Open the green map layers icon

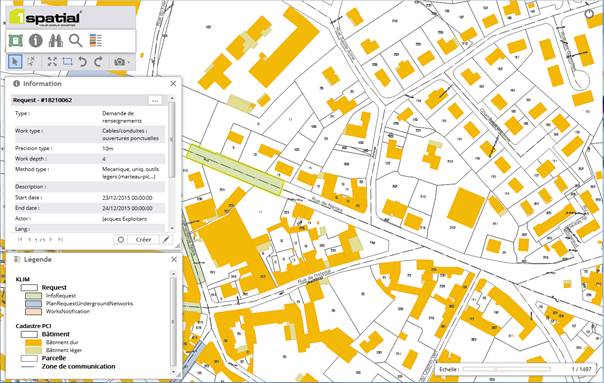[16, 40]
